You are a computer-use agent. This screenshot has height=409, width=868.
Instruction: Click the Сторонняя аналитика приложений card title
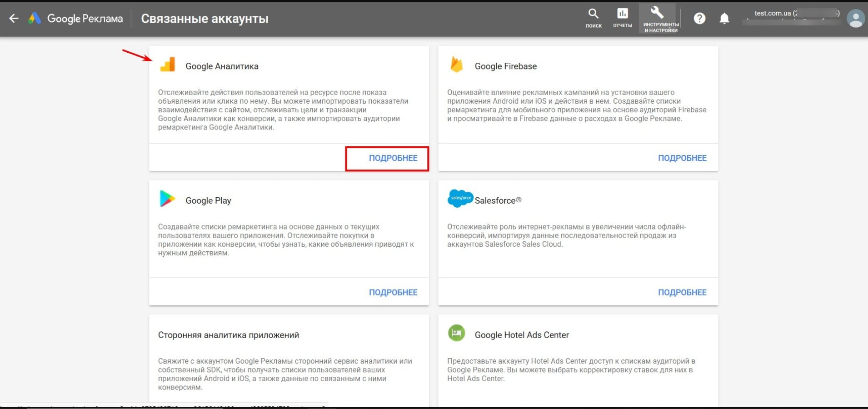tap(228, 335)
